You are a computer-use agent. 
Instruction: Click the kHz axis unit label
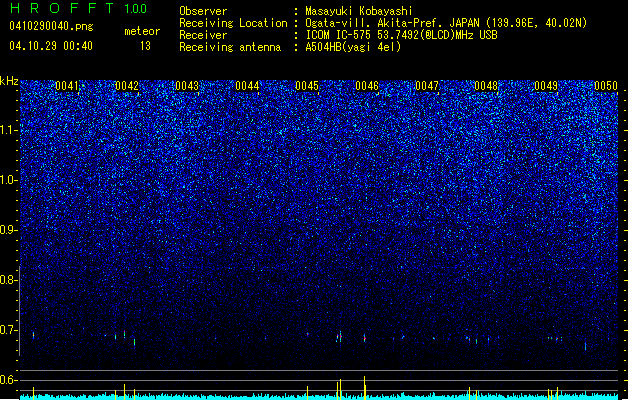9,81
